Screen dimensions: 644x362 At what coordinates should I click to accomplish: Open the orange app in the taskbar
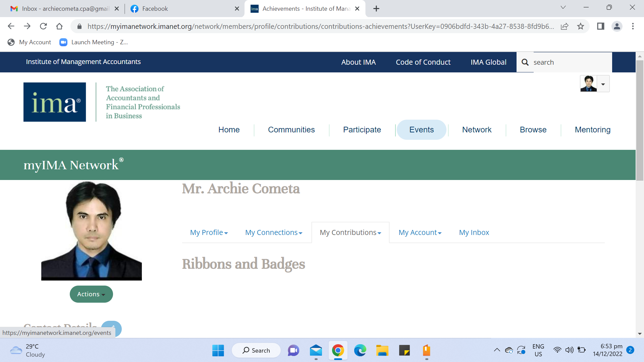click(427, 351)
